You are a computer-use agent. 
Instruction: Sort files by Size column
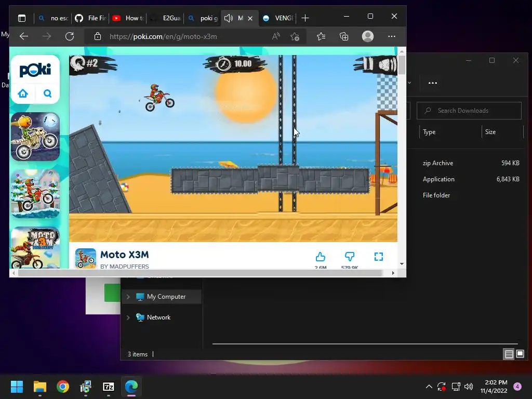(x=490, y=132)
